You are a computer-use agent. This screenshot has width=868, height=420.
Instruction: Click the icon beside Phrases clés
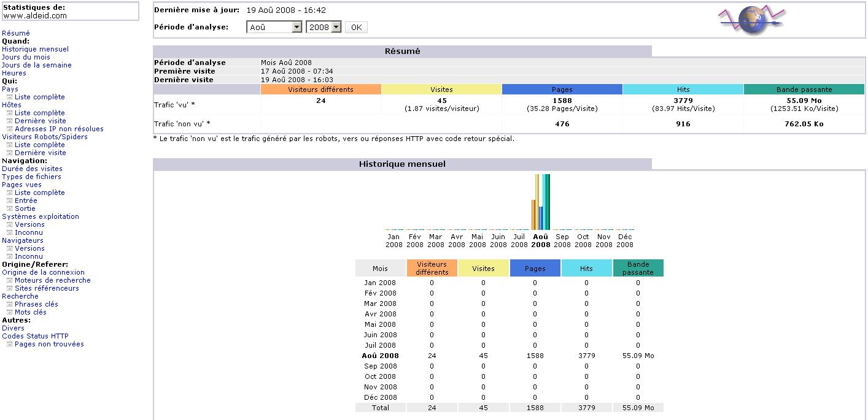(9, 304)
